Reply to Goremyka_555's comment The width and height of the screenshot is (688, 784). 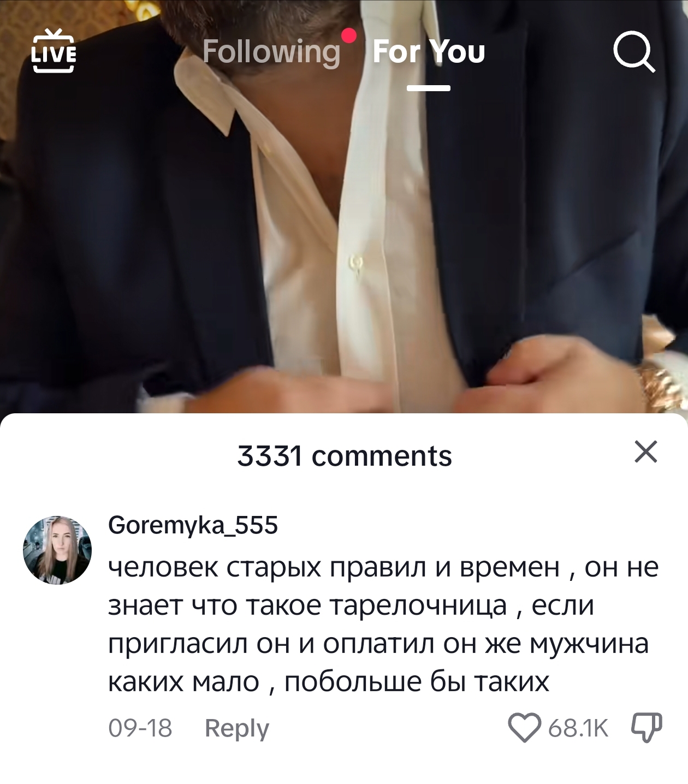(237, 728)
